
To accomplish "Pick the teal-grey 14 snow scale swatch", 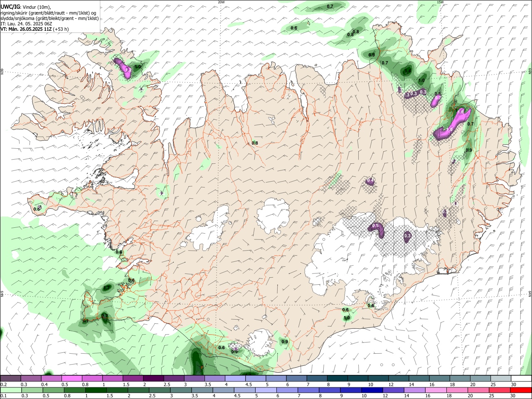I will click(419, 378).
